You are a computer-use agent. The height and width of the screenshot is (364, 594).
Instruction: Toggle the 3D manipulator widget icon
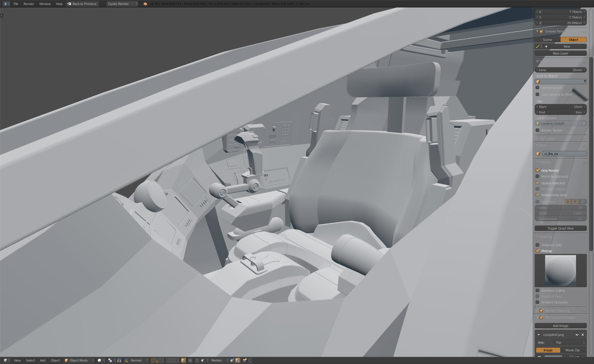point(126,360)
